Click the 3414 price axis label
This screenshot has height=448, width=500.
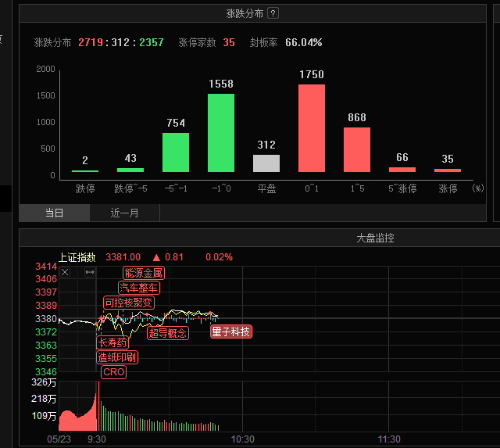(46, 267)
